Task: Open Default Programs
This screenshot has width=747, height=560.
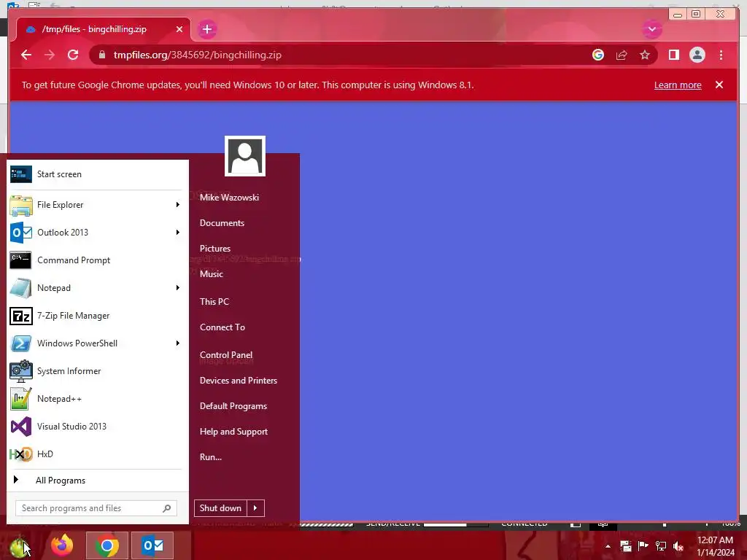Action: click(233, 406)
